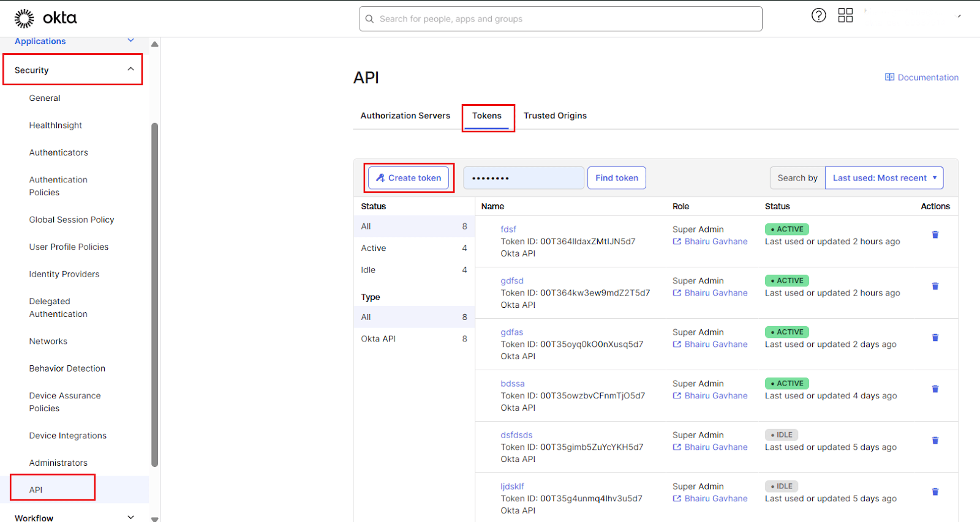Click external link icon in gdfas row

pyautogui.click(x=677, y=345)
